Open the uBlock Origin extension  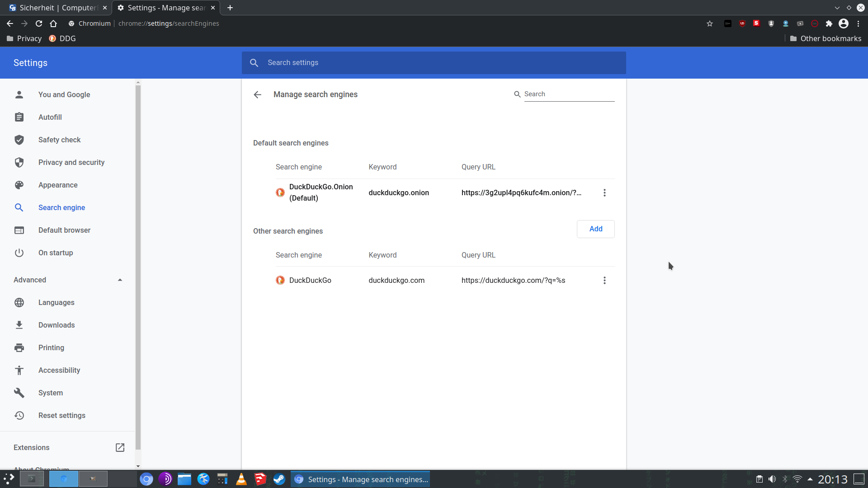(x=742, y=23)
